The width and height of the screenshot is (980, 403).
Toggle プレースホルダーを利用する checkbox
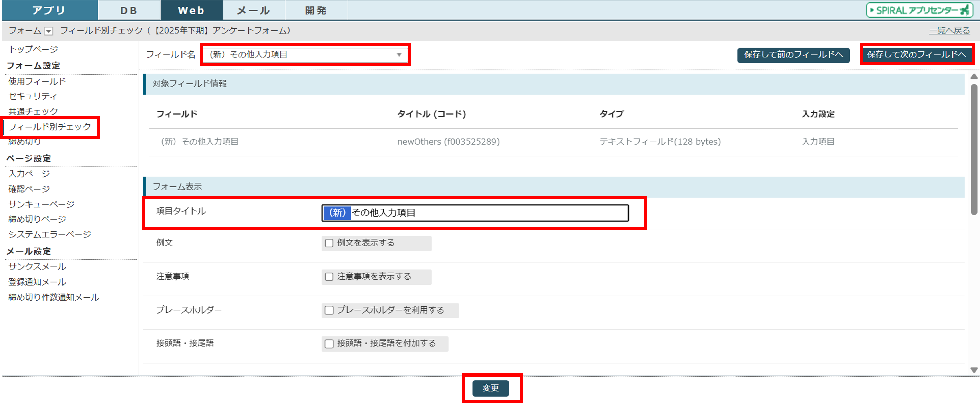pos(329,310)
